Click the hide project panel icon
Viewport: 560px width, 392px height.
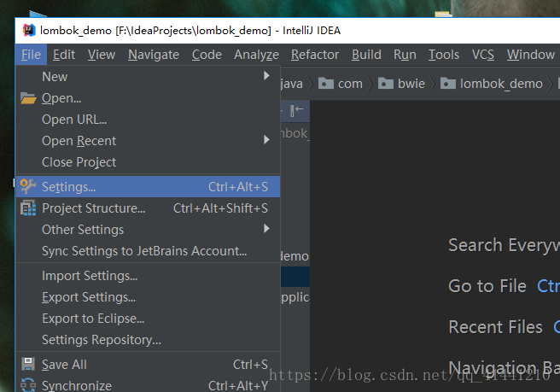click(x=296, y=110)
